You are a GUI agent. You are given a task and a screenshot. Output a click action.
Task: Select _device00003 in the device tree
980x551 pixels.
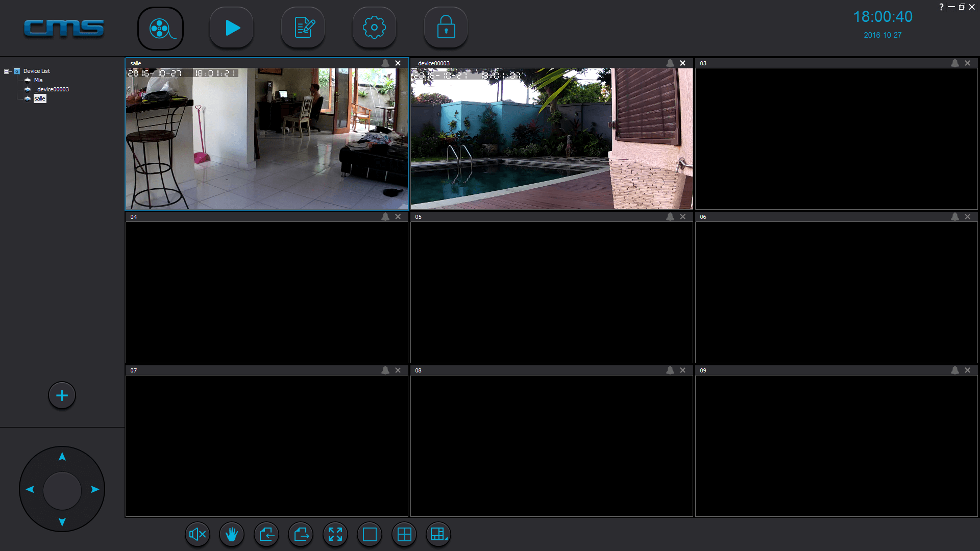(x=52, y=89)
